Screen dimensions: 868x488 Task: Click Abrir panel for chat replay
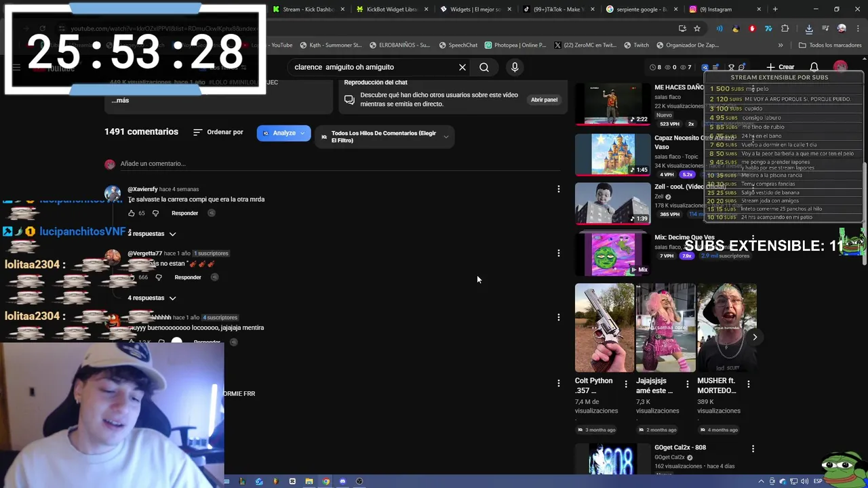544,100
